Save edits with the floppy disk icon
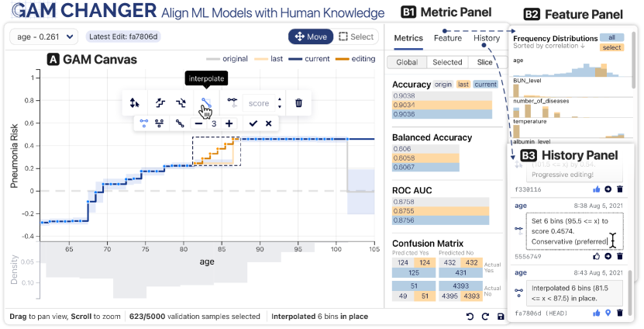Screen dimensions: 644x329 point(501,316)
